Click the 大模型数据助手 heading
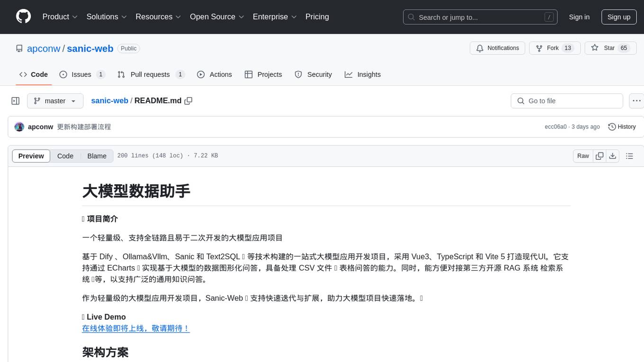Screen dimensions: 644x362 pyautogui.click(x=136, y=191)
